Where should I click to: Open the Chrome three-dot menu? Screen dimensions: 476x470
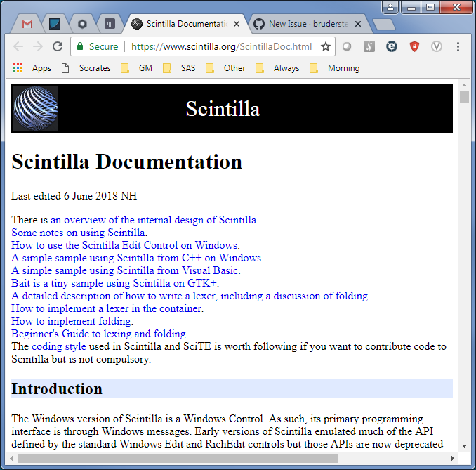(x=458, y=46)
